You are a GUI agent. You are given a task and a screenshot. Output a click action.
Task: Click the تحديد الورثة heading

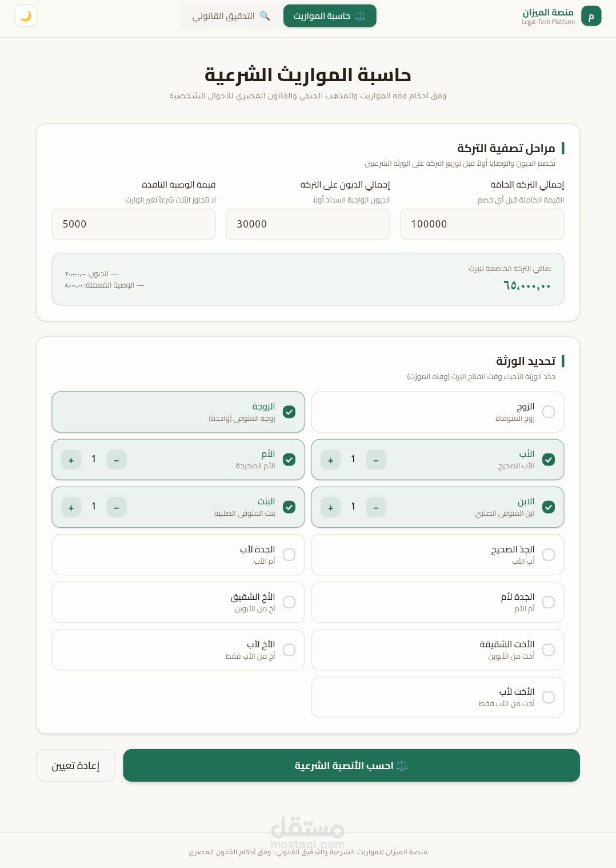[526, 361]
